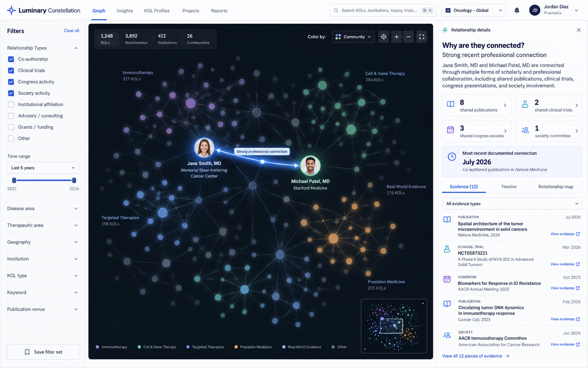This screenshot has width=588, height=368.
Task: Click the Save filter set button
Action: click(43, 352)
